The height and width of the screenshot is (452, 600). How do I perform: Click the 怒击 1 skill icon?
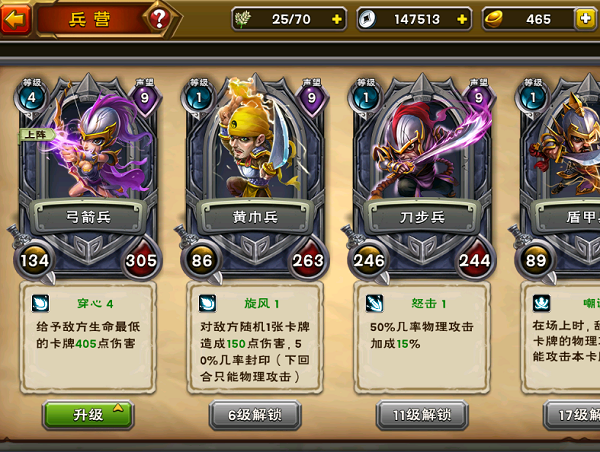[x=374, y=304]
